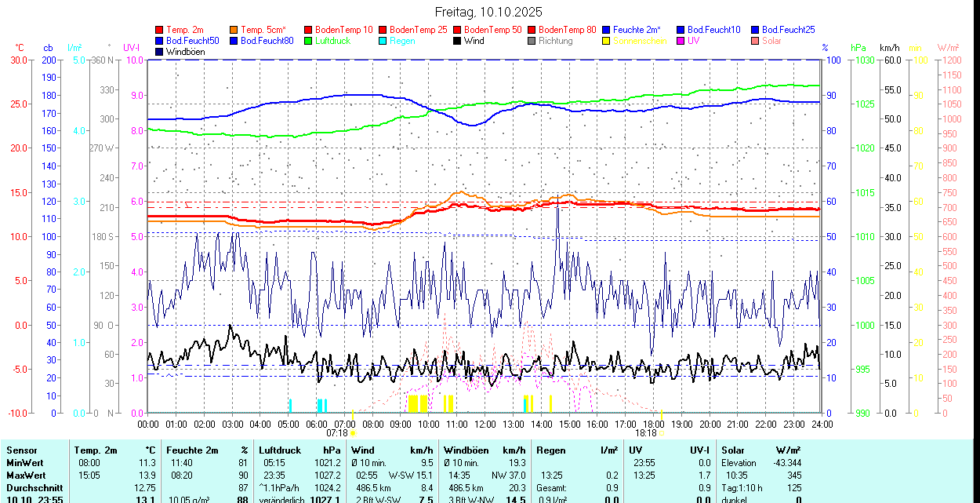This screenshot has width=980, height=503.
Task: Click the sunrise sun icon at 07:18
Action: coord(353,432)
